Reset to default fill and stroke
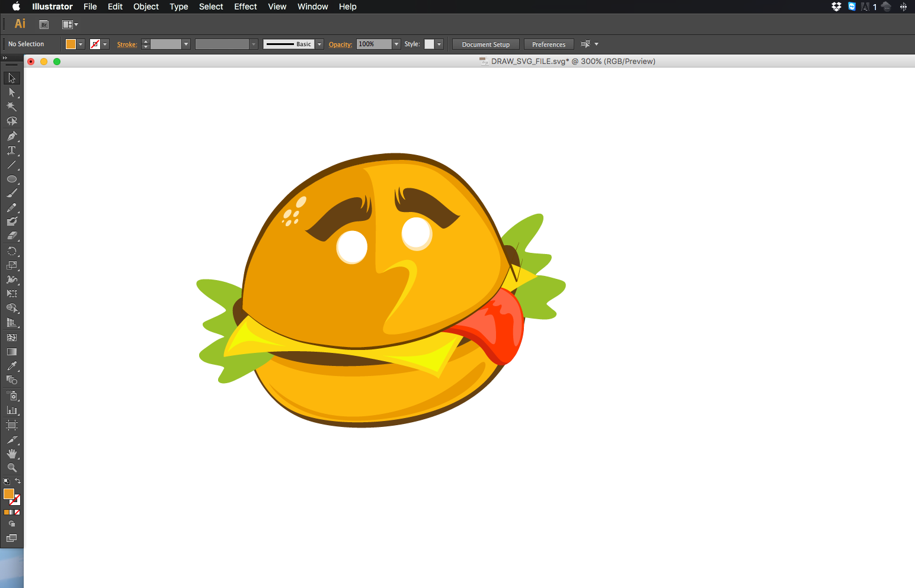915x588 pixels. [x=6, y=481]
